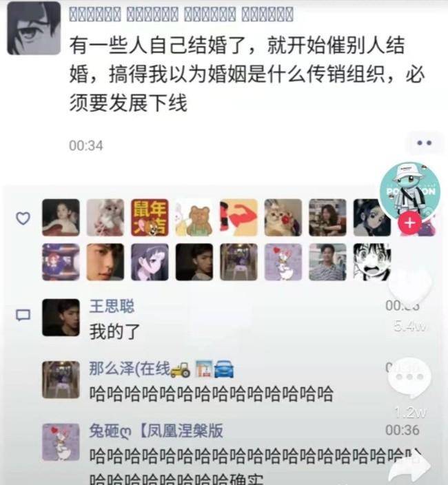The image size is (448, 485).
Task: Follow creator with the red plus button
Action: [409, 223]
